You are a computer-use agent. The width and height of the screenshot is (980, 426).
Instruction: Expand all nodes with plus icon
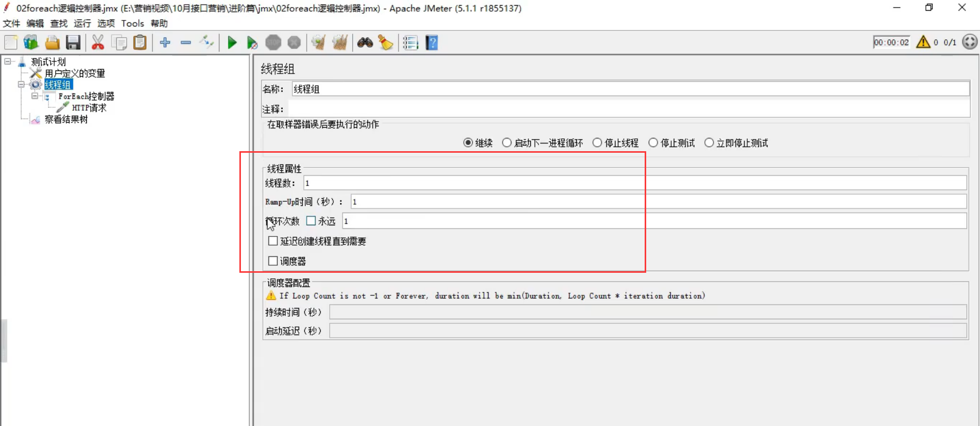[x=165, y=42]
